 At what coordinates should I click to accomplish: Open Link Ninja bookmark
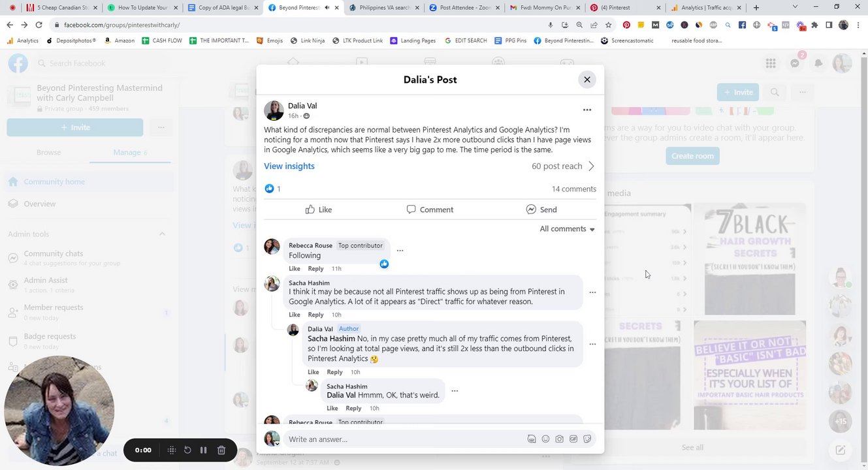[308, 40]
